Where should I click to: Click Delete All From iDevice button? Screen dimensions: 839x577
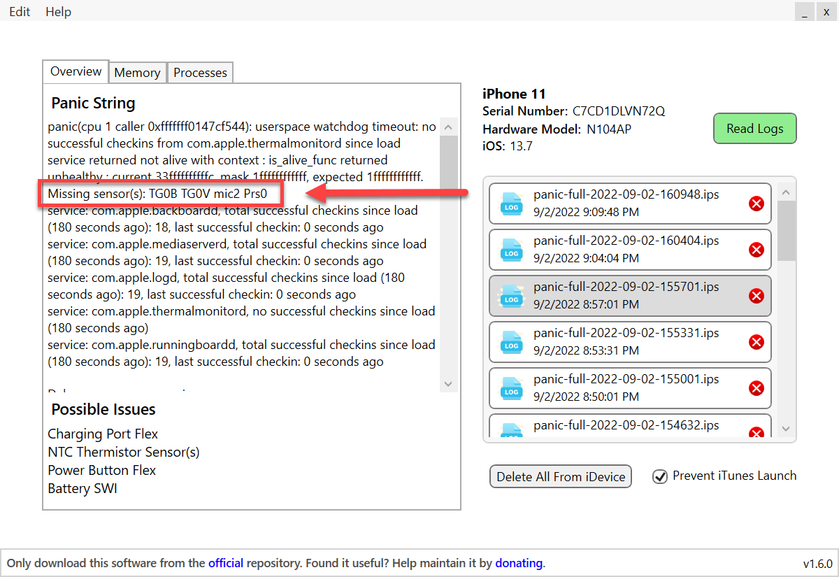[561, 476]
